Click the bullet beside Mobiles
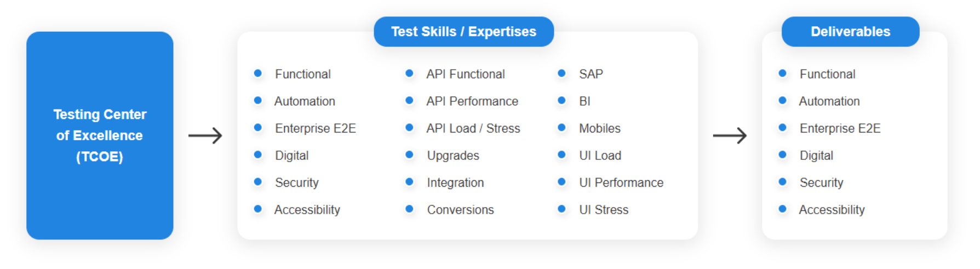The image size is (980, 269). pyautogui.click(x=561, y=128)
